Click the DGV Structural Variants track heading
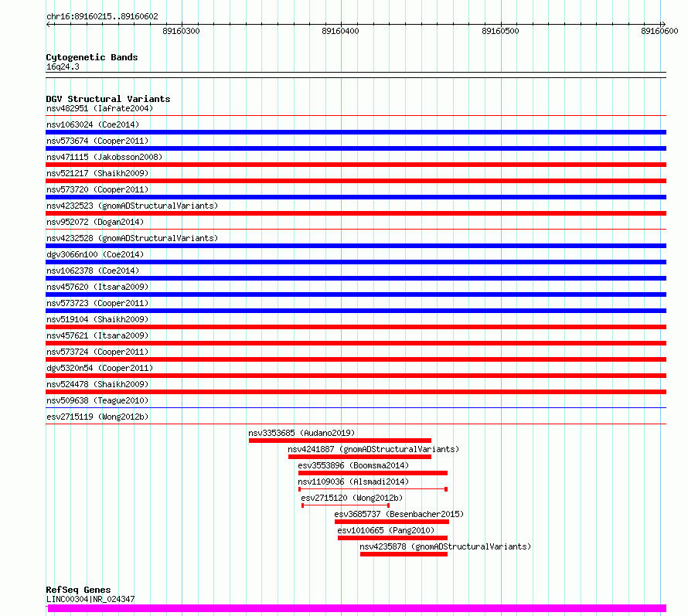This screenshot has height=616, width=688. click(108, 99)
